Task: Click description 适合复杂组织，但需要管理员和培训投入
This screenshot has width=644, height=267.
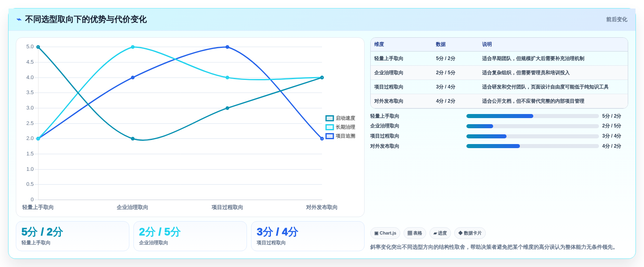Action: coord(526,73)
